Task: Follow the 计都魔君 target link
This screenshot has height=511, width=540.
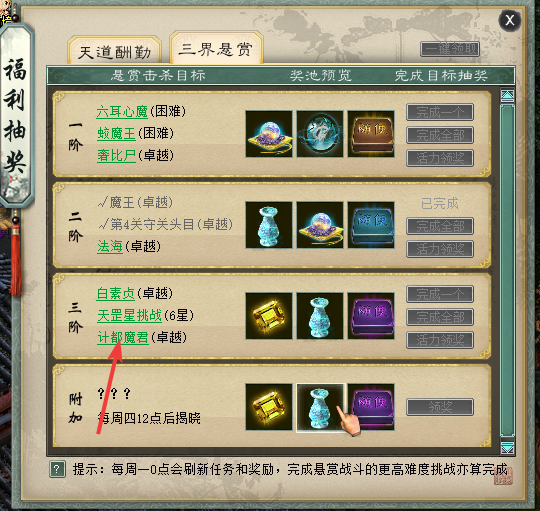Action: tap(123, 337)
